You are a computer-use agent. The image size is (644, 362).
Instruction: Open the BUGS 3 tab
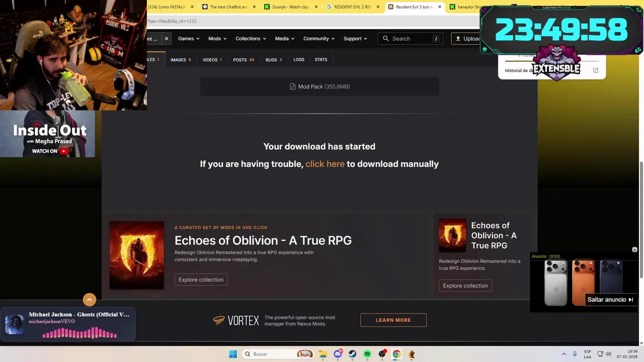[274, 60]
